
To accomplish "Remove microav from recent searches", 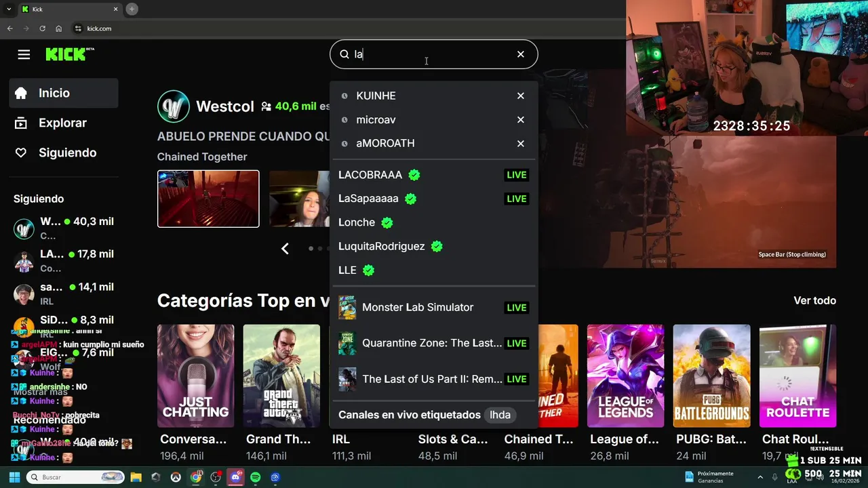I will 521,119.
